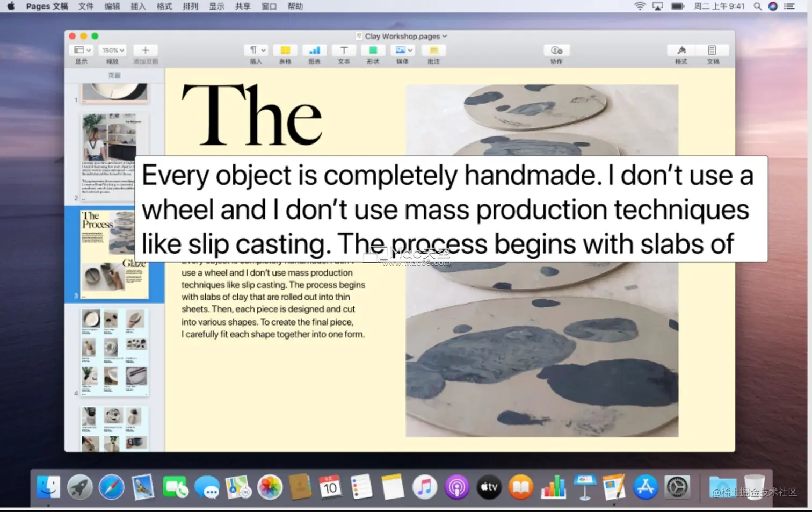The image size is (812, 512).
Task: Open System Preferences gear in the Dock
Action: 677,487
